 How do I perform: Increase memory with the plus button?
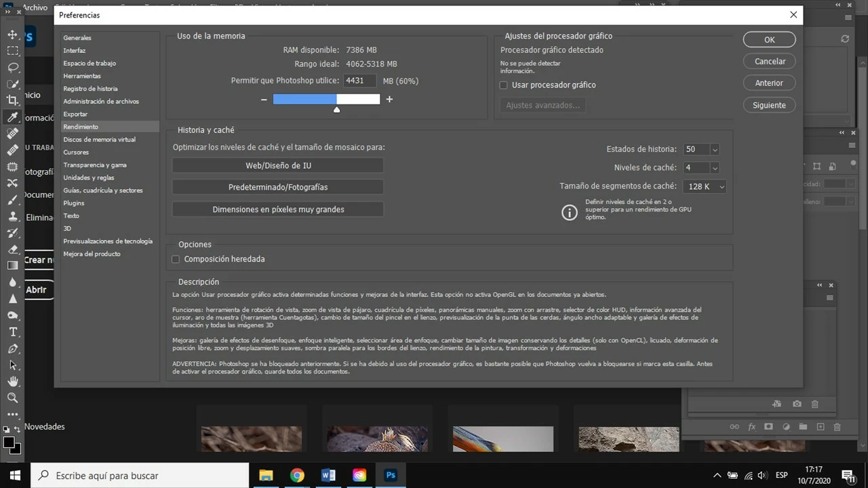click(x=389, y=100)
